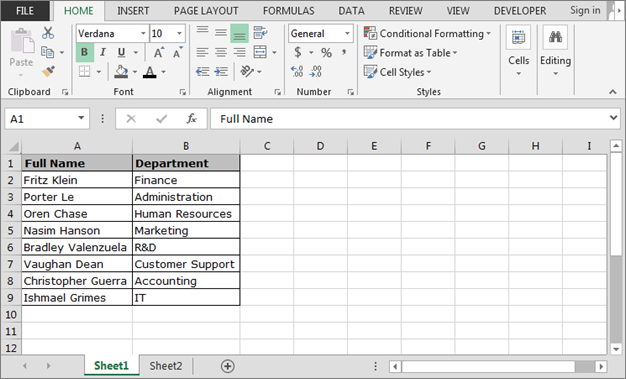
Task: Open the Name Box dropdown arrow
Action: (x=81, y=119)
